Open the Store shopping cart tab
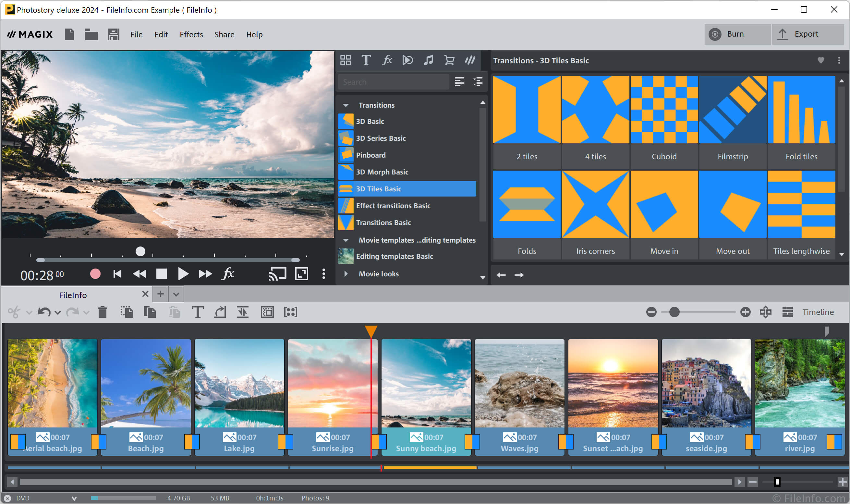 point(449,60)
